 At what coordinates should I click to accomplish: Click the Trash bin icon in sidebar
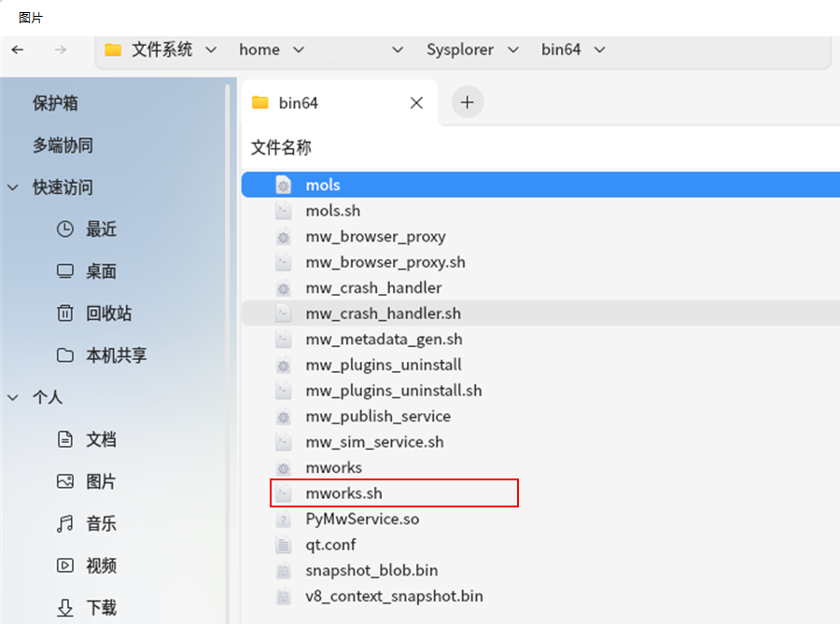[x=64, y=313]
